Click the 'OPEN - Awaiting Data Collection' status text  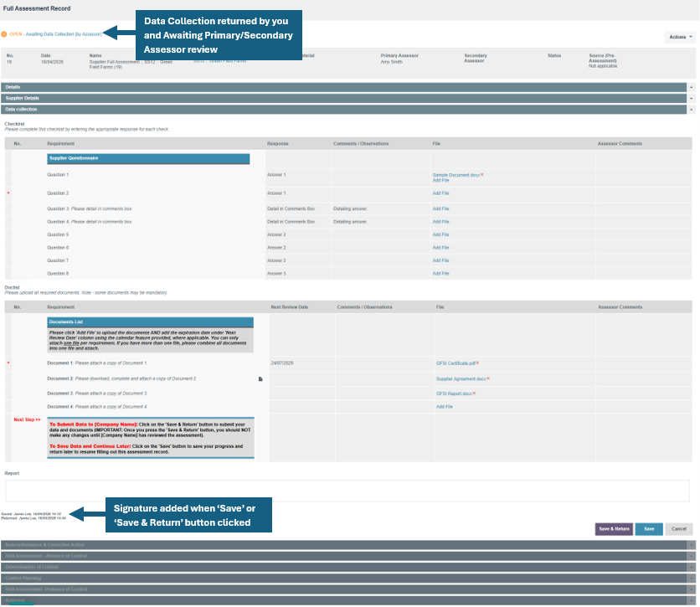click(x=56, y=34)
